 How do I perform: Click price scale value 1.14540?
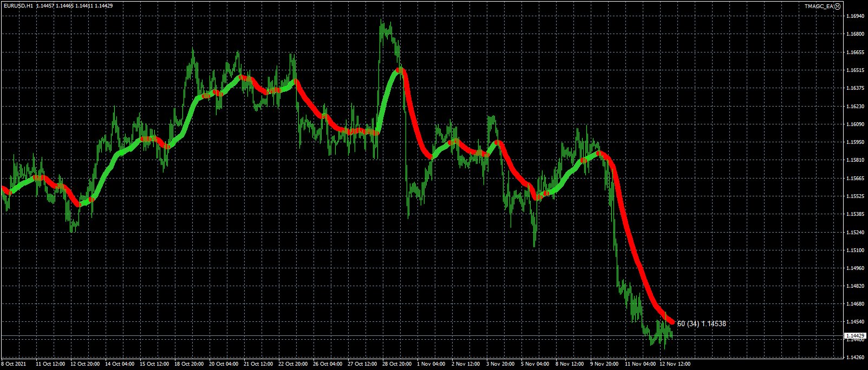click(x=855, y=322)
